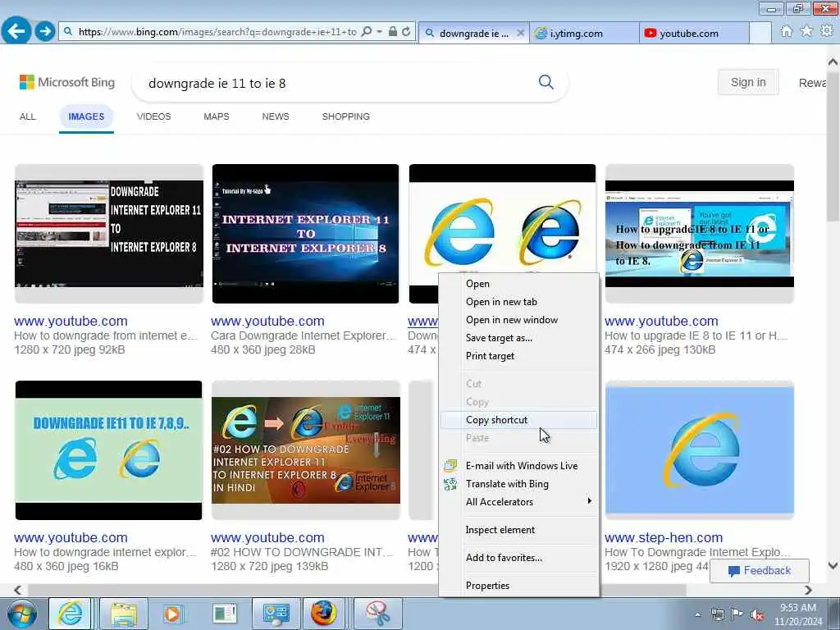Open Windows Media Player taskbar icon
Viewport: 840px width, 630px height.
tap(172, 614)
